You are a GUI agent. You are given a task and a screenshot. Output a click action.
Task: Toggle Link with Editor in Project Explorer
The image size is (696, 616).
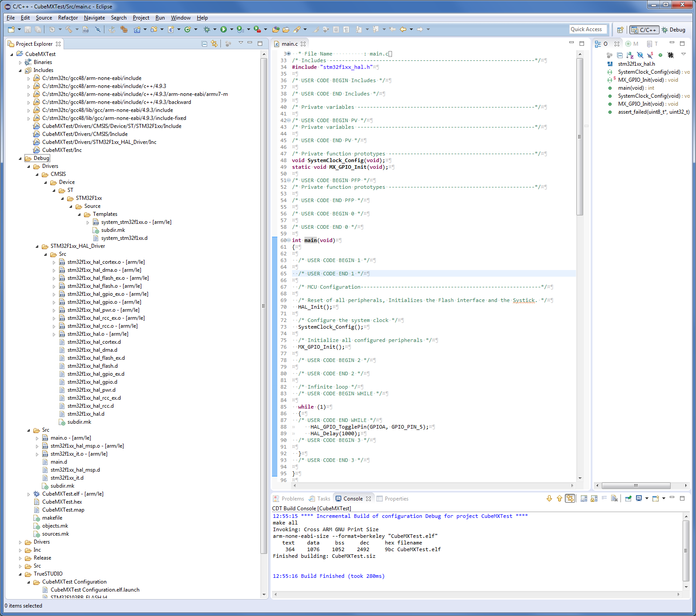214,44
